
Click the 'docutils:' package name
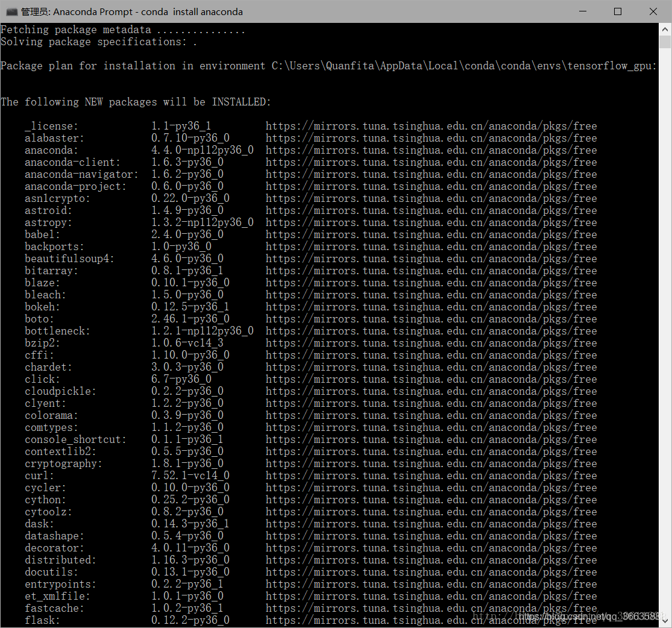[51, 571]
